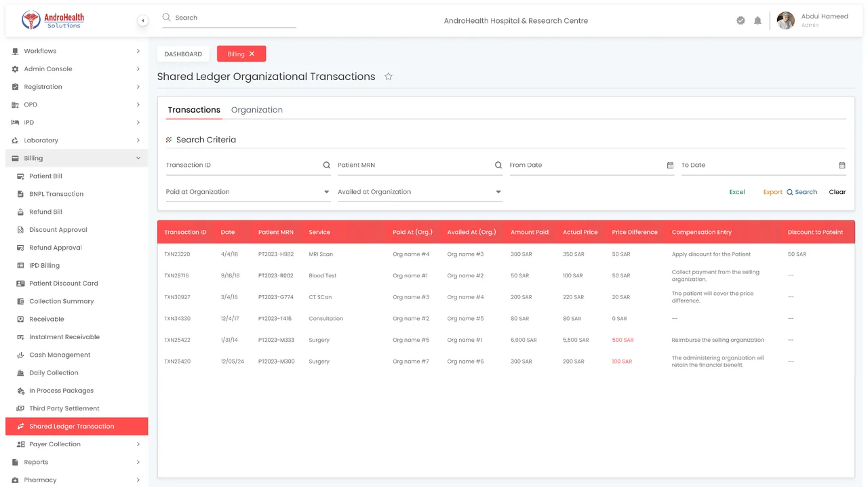
Task: Switch to the Transactions tab
Action: point(194,110)
